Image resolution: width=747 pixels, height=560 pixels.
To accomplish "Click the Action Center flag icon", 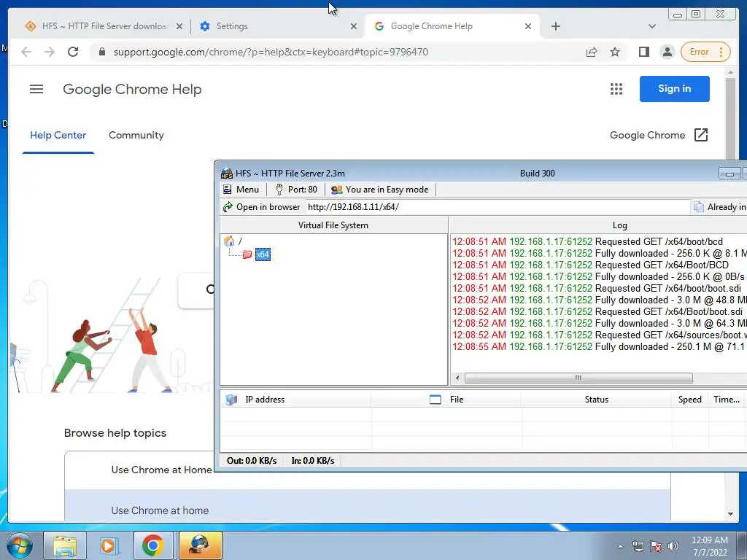I will click(x=656, y=546).
